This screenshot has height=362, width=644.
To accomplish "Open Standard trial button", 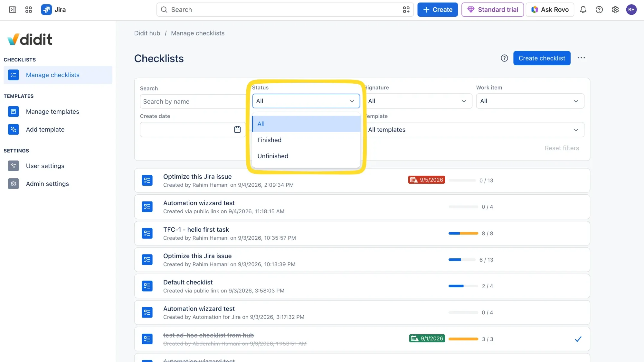I will coord(492,10).
